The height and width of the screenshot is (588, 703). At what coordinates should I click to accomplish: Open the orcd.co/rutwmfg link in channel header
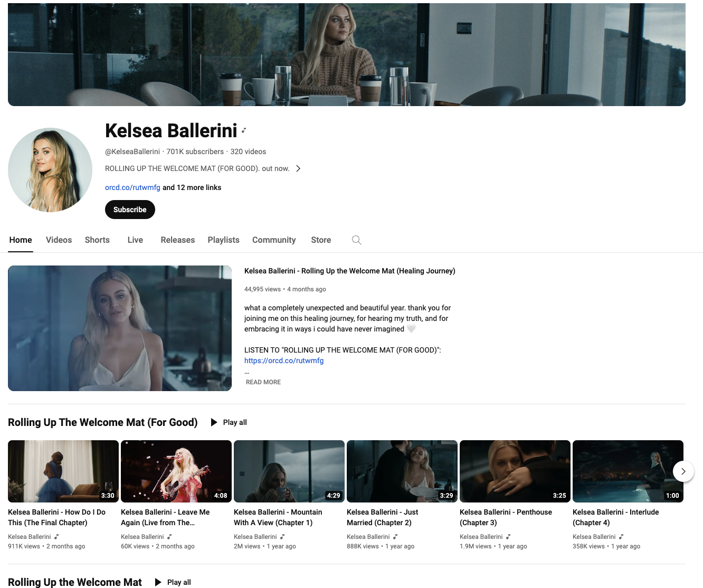(132, 187)
